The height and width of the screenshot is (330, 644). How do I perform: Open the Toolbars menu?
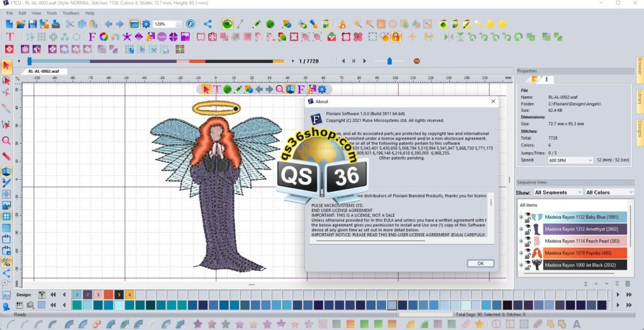pos(71,13)
